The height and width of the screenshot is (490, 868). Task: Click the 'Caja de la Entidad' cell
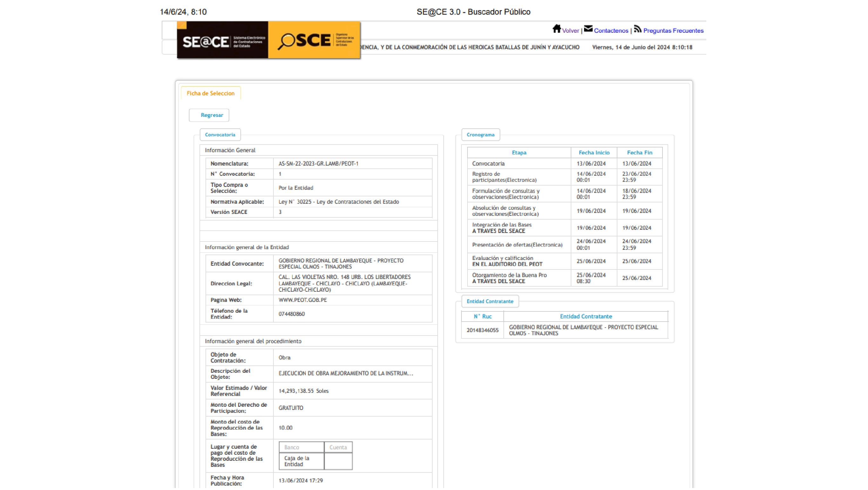click(302, 461)
